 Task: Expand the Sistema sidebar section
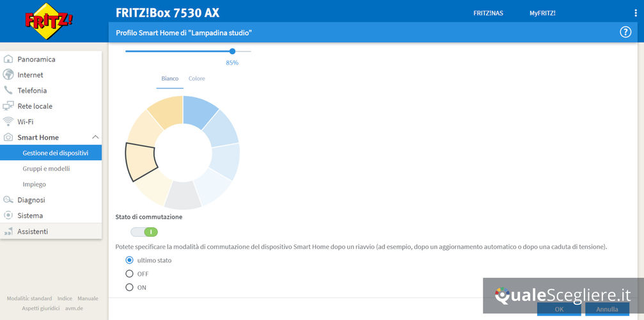pyautogui.click(x=29, y=216)
